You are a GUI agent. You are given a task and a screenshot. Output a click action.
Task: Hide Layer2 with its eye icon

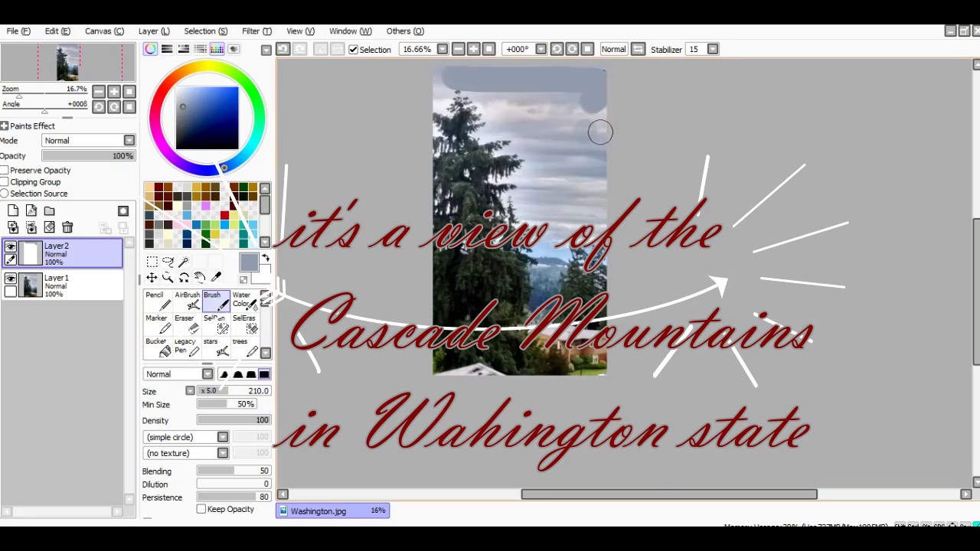(11, 247)
